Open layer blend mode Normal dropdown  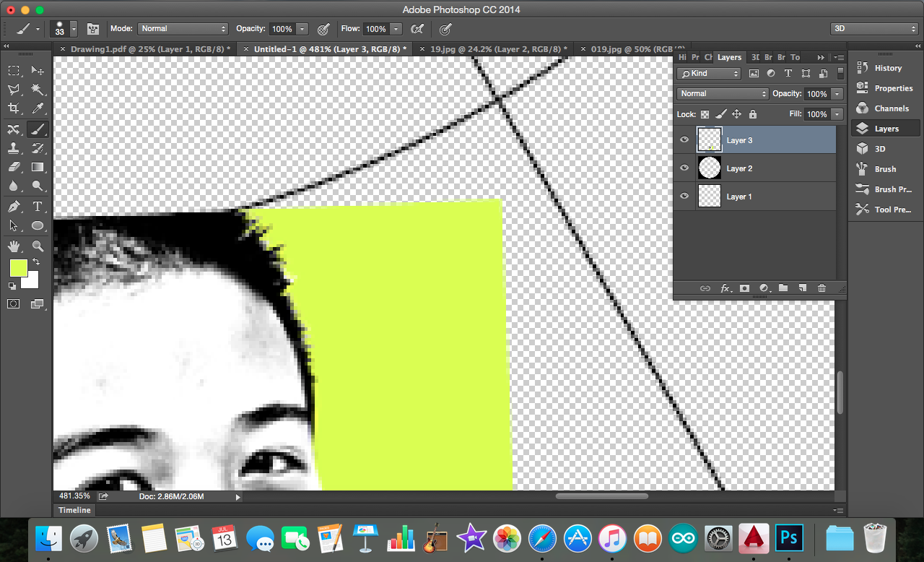(723, 94)
